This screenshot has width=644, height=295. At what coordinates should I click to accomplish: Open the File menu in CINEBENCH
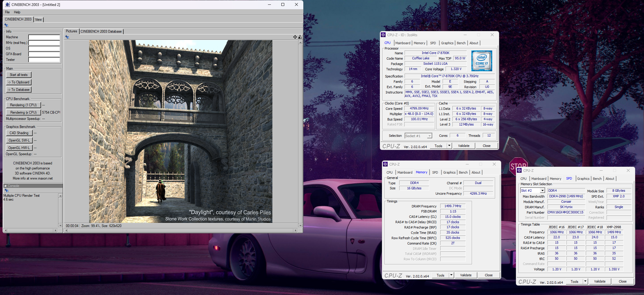pyautogui.click(x=7, y=12)
